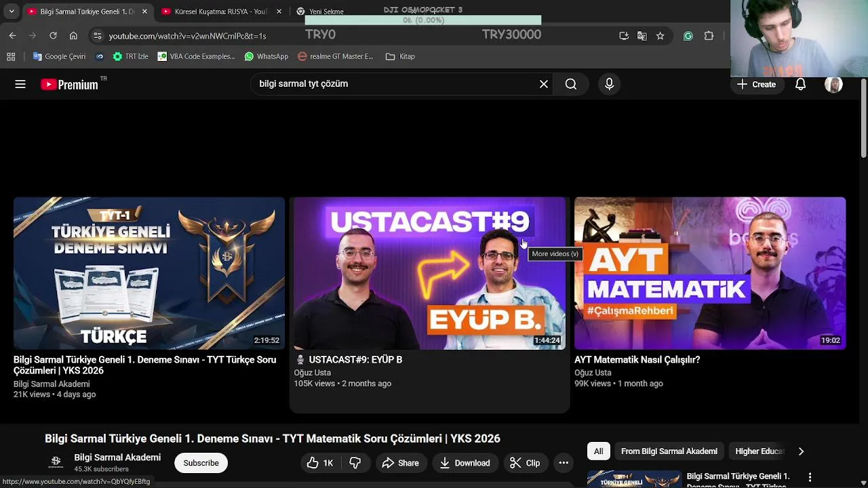The width and height of the screenshot is (868, 488).
Task: Select From Bilgi Sarmal Akademi chip
Action: [669, 451]
